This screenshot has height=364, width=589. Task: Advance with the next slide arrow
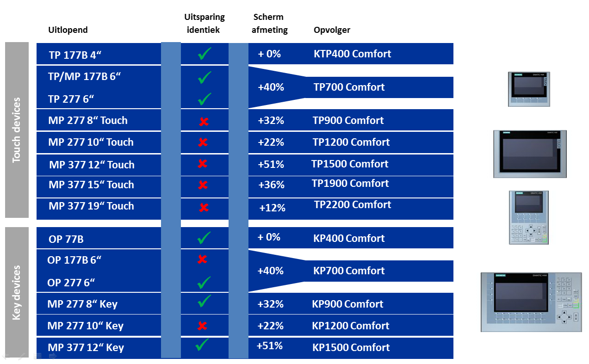pos(52,357)
